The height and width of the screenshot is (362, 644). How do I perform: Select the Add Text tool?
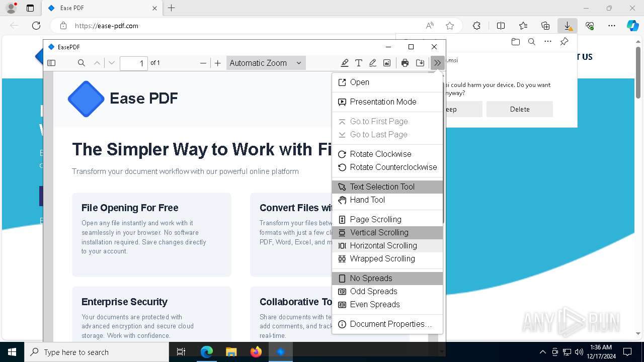[359, 63]
